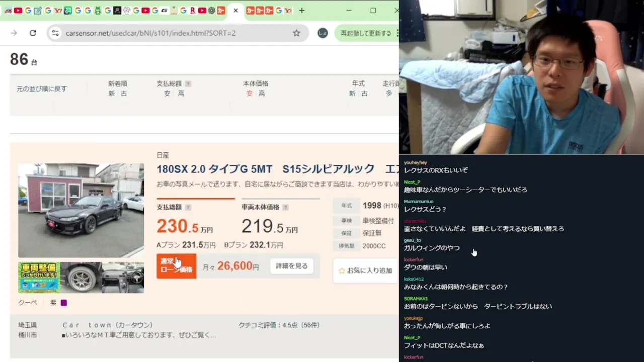Click the streamer webcam video feed
This screenshot has height=362, width=644.
tap(521, 77)
